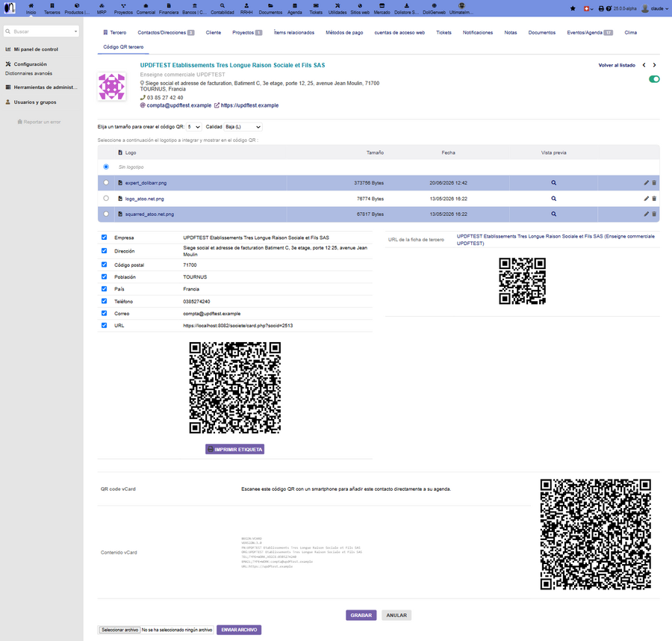Go to previous record arrow
This screenshot has height=641, width=672.
644,65
